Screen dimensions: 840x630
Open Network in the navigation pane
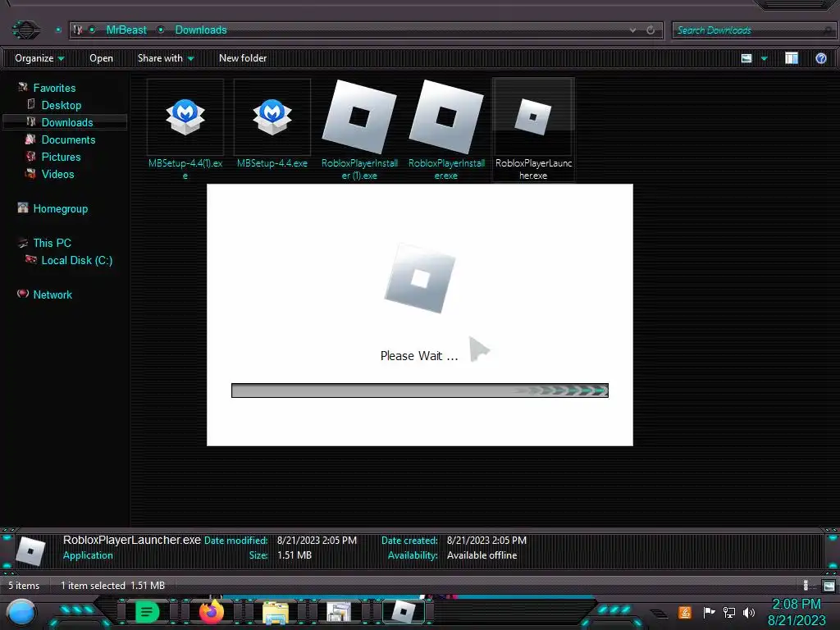point(52,294)
